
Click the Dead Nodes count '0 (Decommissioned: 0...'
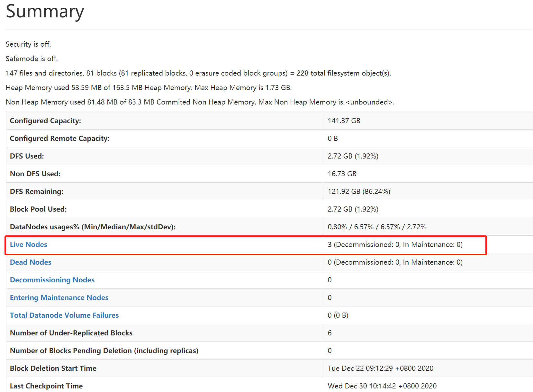pyautogui.click(x=395, y=262)
